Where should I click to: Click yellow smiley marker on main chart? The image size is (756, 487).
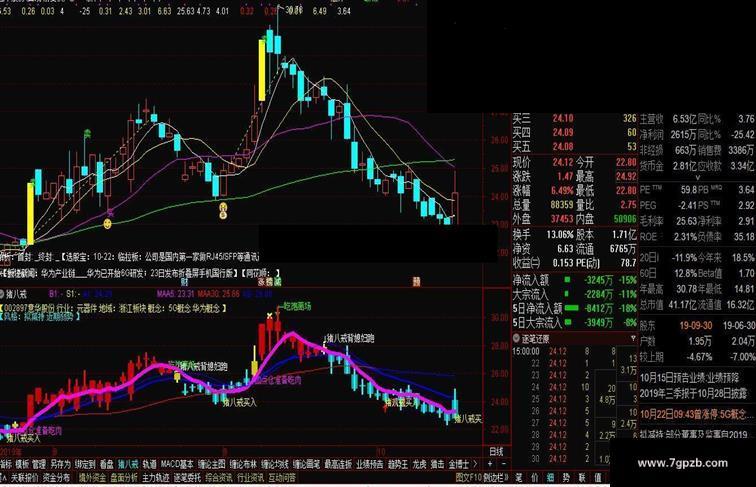[108, 224]
